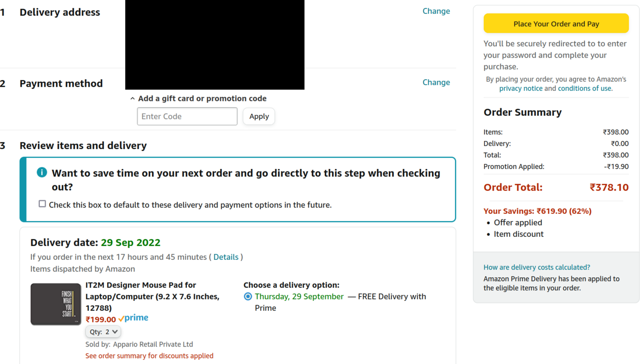640x364 pixels.
Task: Open delivery Details link
Action: 226,257
